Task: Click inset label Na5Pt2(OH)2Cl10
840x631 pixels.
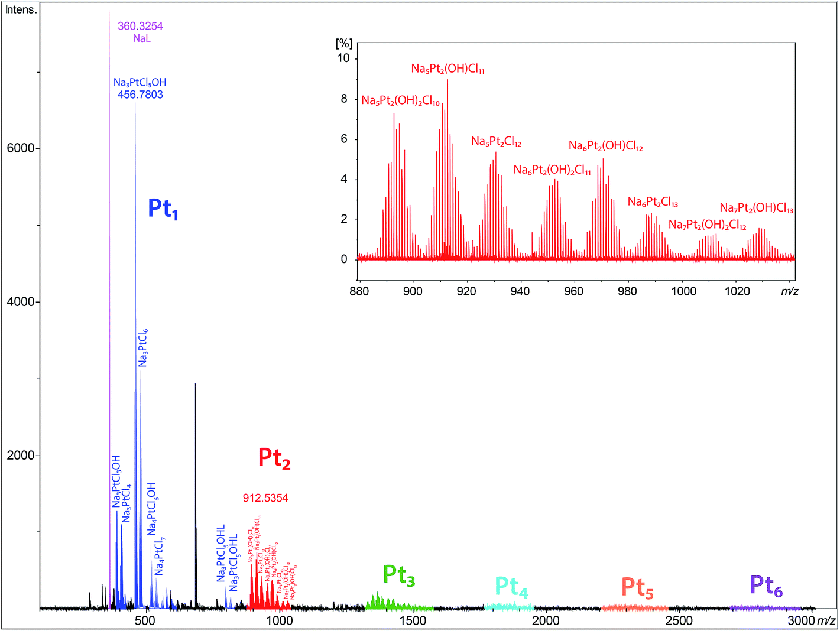Action: click(x=401, y=100)
